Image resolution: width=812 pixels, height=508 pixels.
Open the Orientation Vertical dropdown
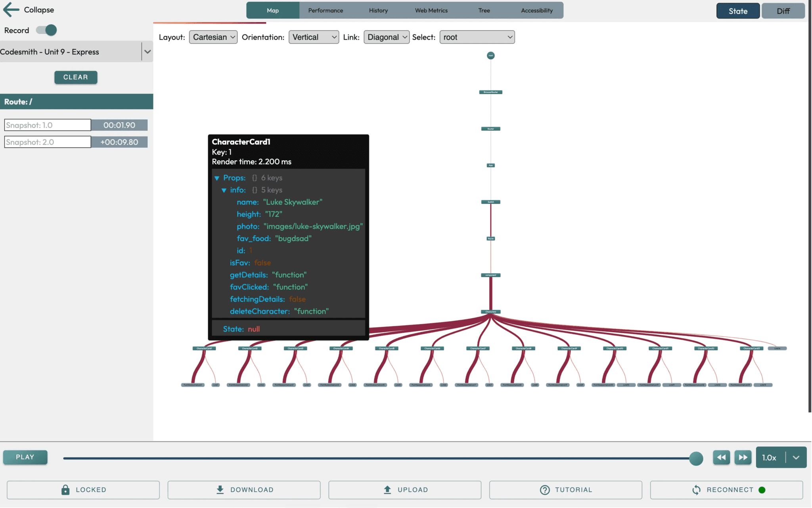[x=313, y=37]
